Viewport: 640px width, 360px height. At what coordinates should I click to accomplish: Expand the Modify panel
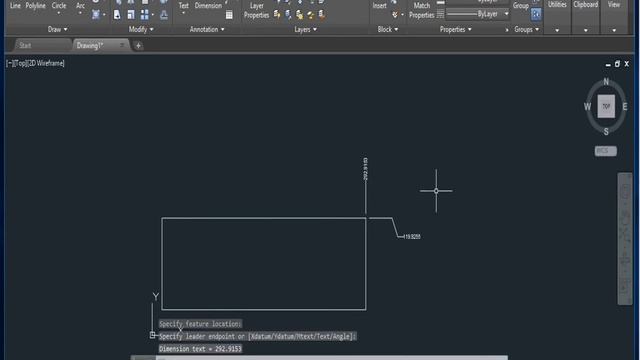(141, 29)
